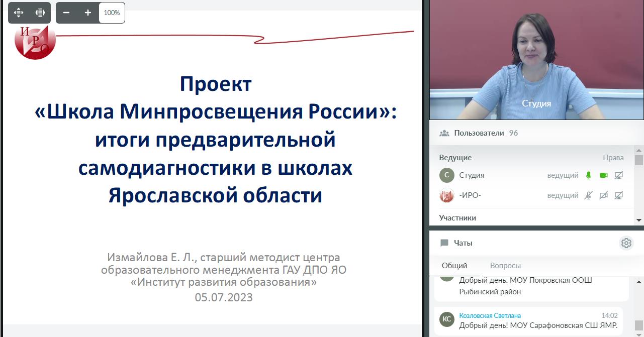The image size is (644, 337).
Task: Click message 'МОУ Сарафоновская СШ ЯМР'
Action: coord(538,325)
